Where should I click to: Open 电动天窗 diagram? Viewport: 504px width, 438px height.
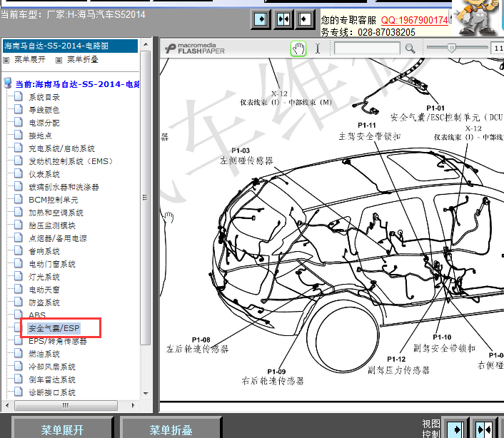[x=44, y=290]
